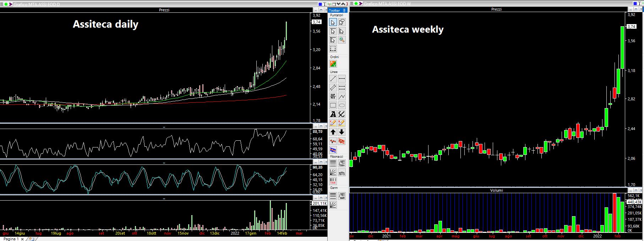
Task: Click the 3,74 price label on weekly chart
Action: 632,27
